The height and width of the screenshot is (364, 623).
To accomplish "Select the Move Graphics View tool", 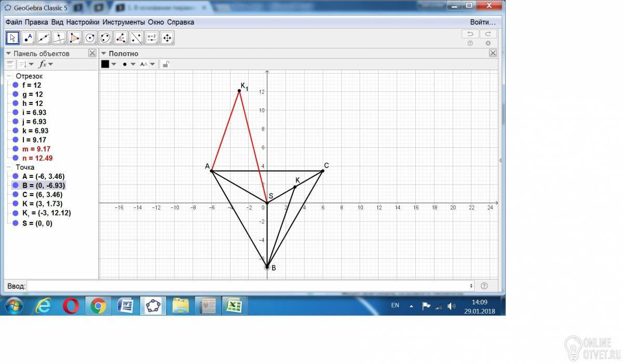I will coord(167,37).
